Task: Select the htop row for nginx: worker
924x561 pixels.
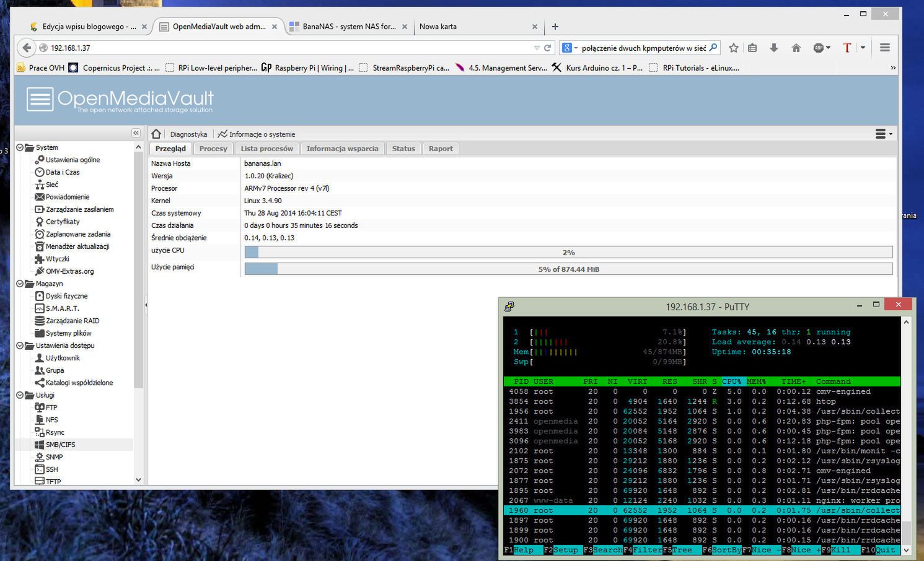Action: coord(702,500)
